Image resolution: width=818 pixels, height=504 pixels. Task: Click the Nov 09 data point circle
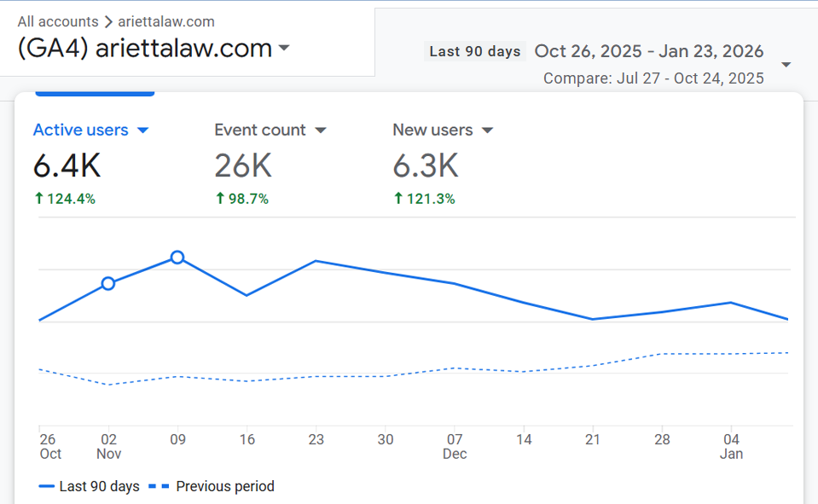pyautogui.click(x=177, y=257)
